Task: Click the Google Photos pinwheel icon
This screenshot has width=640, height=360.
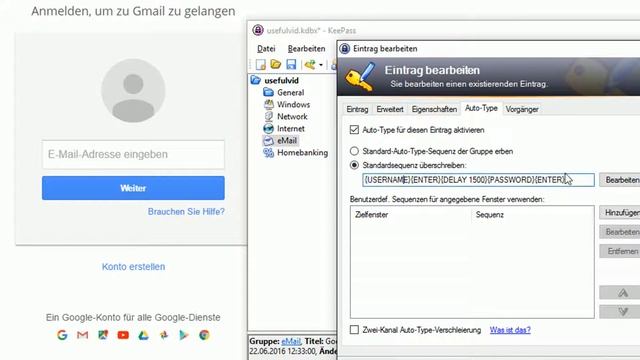Action: click(164, 335)
